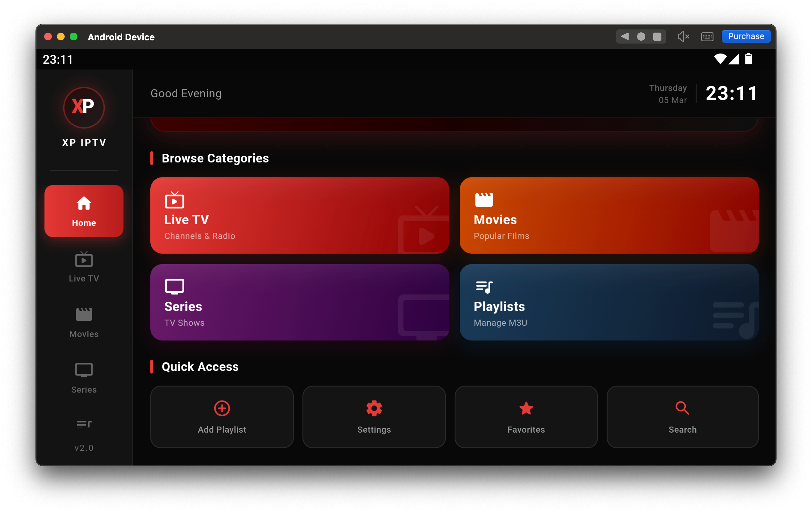Switch to the Home tab in sidebar

click(84, 211)
